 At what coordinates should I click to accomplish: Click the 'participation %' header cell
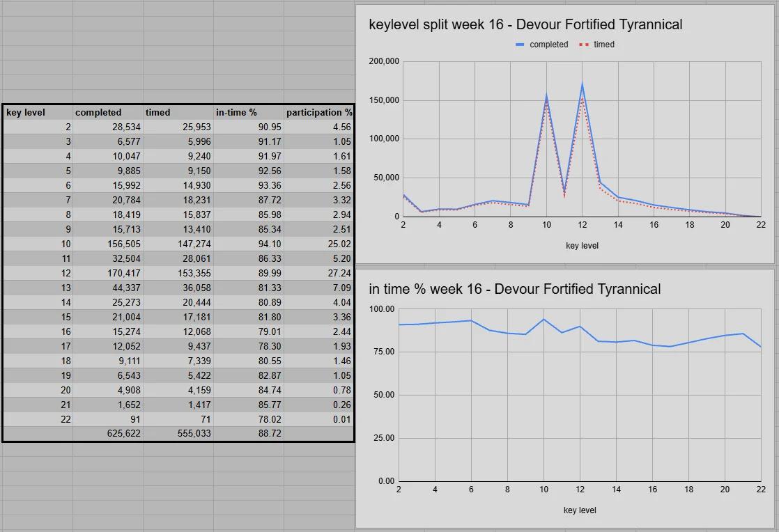(318, 112)
